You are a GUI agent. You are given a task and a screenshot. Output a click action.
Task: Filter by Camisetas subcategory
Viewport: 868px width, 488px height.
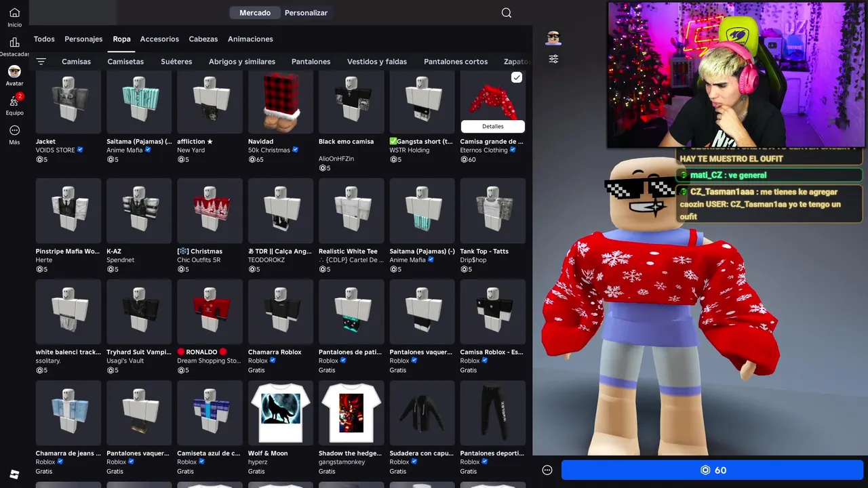[125, 62]
